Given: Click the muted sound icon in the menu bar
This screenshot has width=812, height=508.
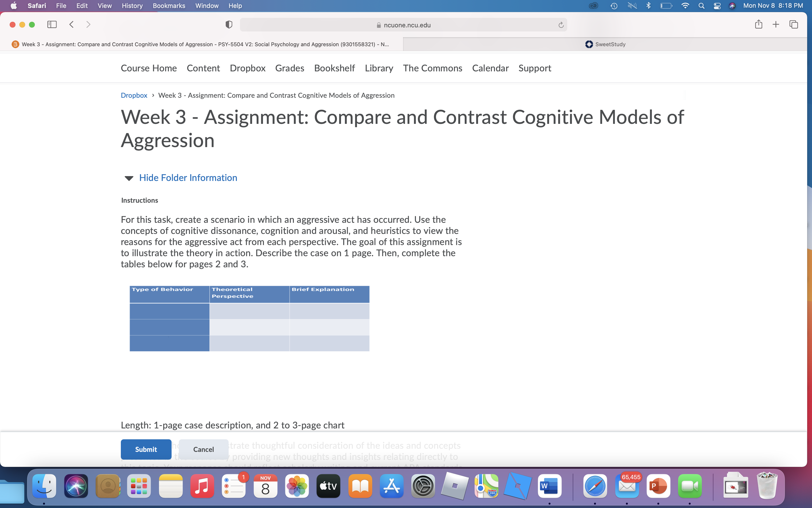Looking at the screenshot, I should coord(632,6).
